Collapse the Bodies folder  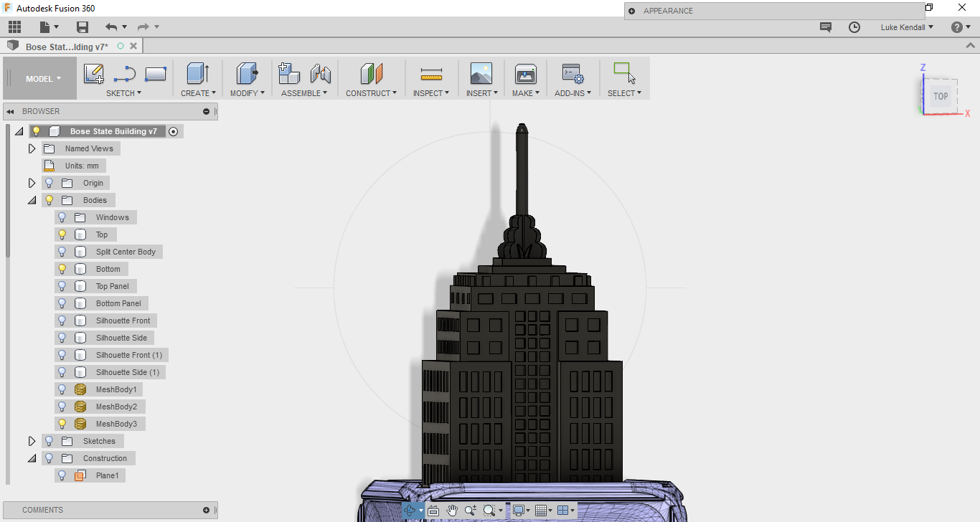point(32,201)
